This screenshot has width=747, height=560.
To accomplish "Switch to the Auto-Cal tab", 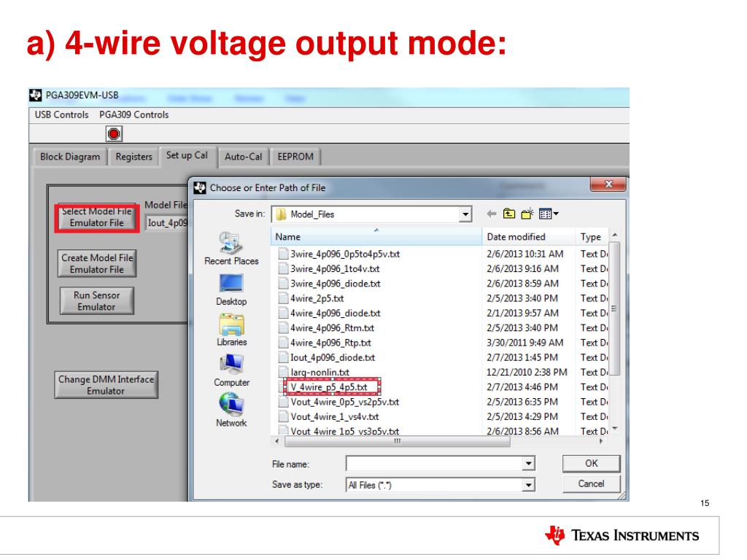I will [244, 157].
